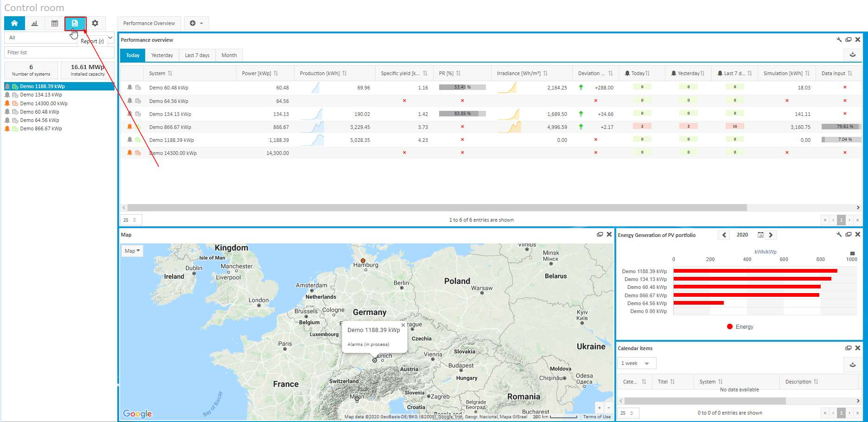
Task: Switch to the Yesterday tab
Action: [x=162, y=55]
